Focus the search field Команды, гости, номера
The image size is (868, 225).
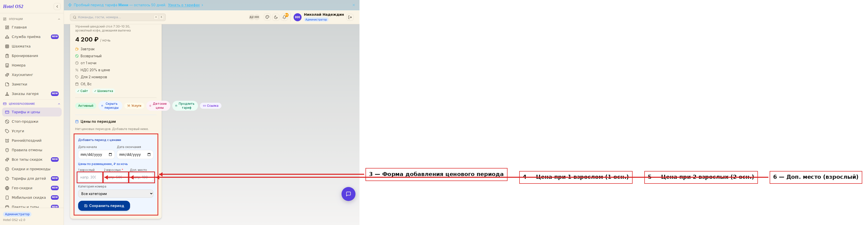click(118, 17)
